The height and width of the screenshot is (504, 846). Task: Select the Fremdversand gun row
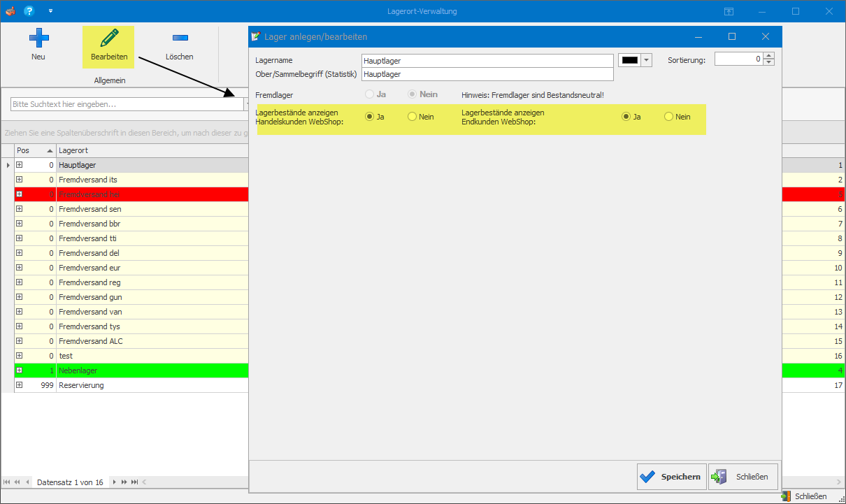coord(131,297)
